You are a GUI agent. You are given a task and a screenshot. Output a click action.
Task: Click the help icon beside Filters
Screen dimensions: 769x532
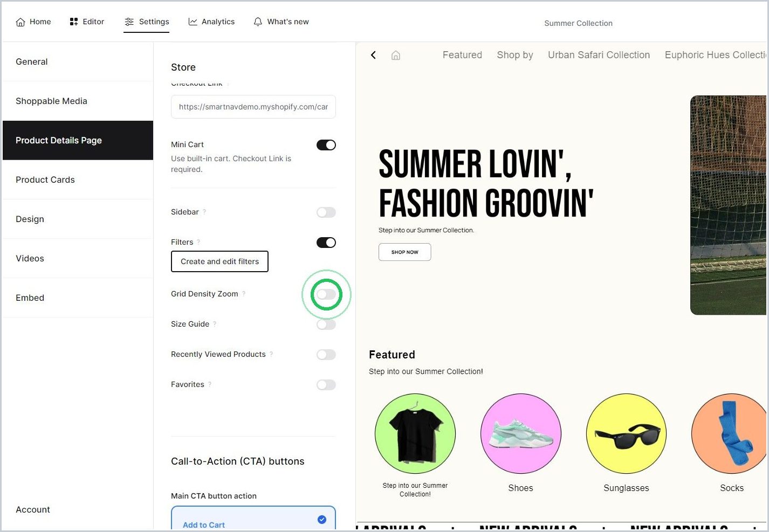tap(198, 242)
